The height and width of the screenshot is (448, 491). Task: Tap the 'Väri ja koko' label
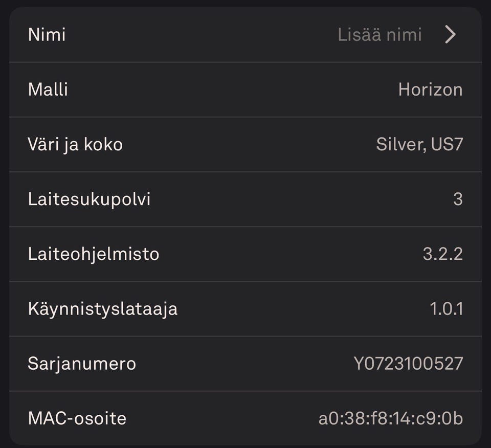click(75, 144)
